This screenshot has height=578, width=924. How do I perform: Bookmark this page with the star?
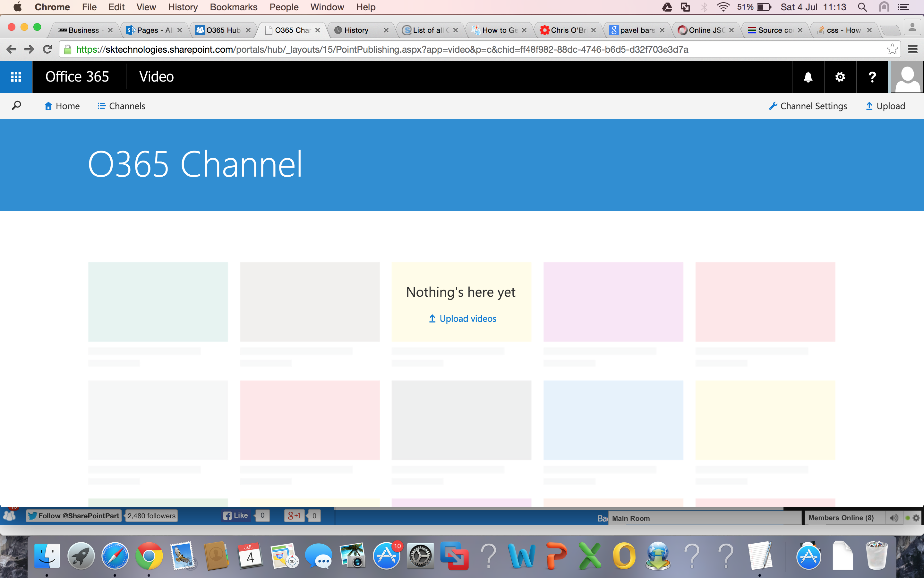point(892,49)
